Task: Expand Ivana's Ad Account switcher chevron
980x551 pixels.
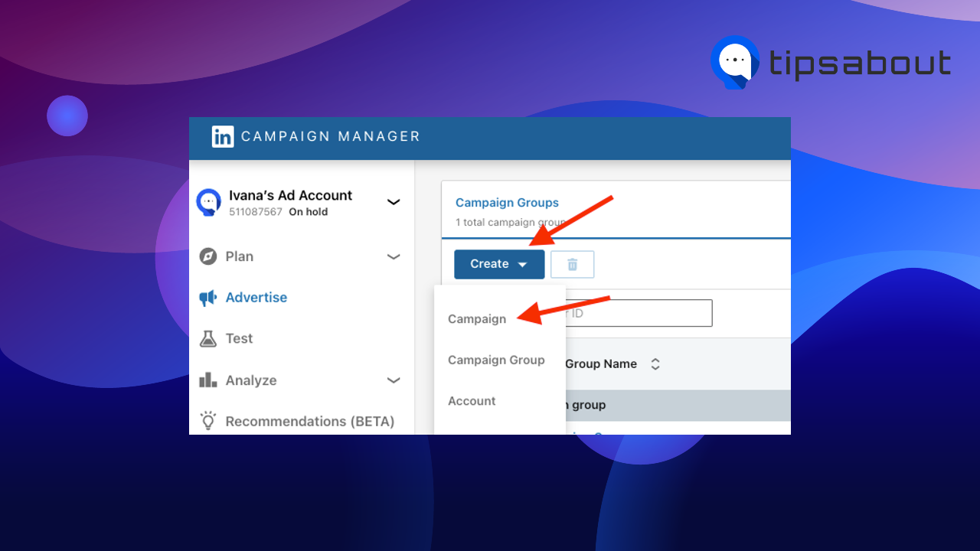Action: coord(394,202)
